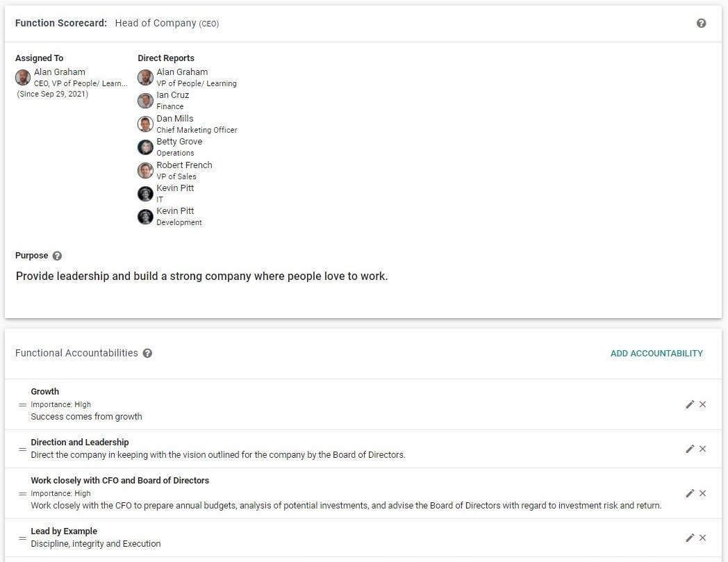
Task: Edit the Lead by Example accountability
Action: pyautogui.click(x=690, y=538)
